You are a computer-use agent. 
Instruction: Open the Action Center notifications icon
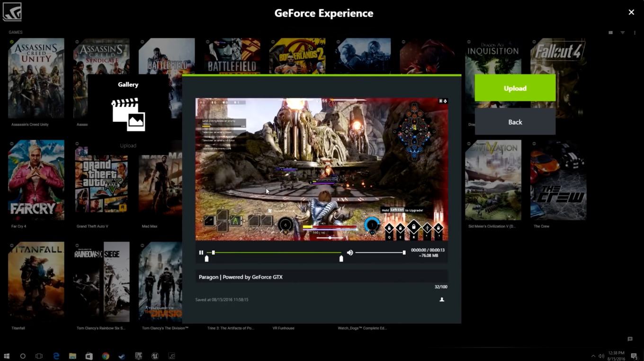click(x=634, y=356)
